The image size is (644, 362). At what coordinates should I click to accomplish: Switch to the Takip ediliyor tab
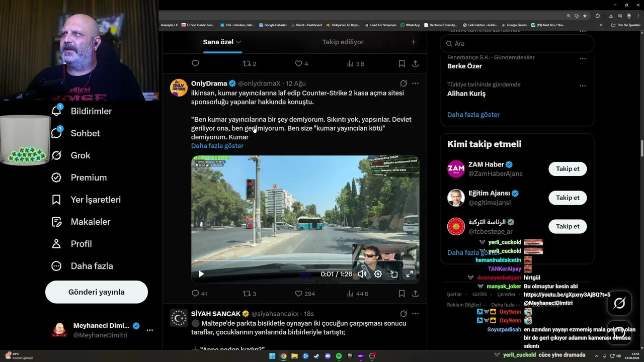coord(343,42)
